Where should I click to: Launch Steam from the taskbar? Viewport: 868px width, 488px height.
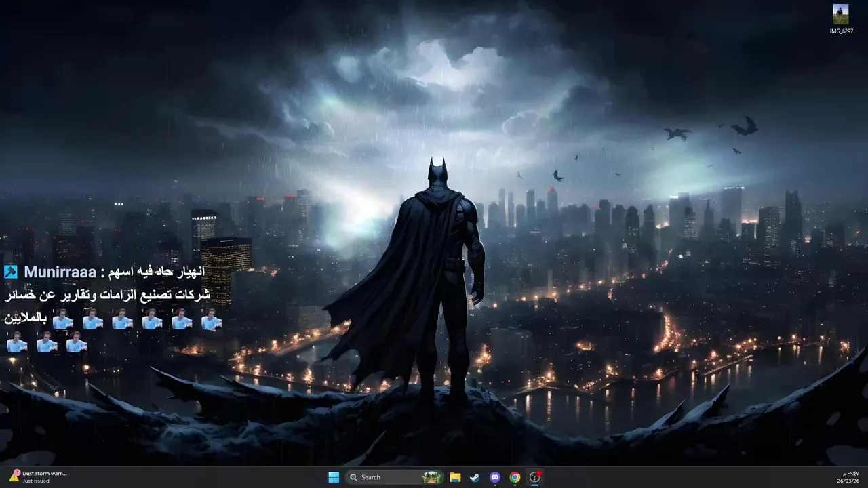click(475, 477)
